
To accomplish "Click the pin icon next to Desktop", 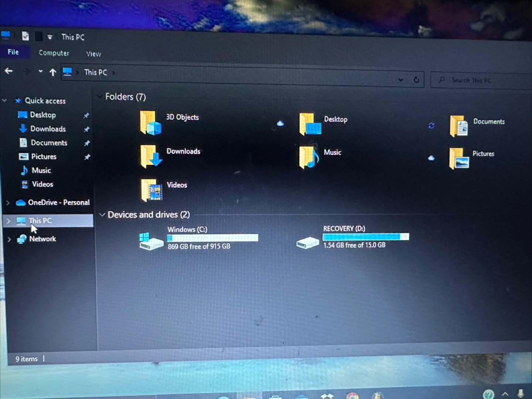I will (86, 115).
